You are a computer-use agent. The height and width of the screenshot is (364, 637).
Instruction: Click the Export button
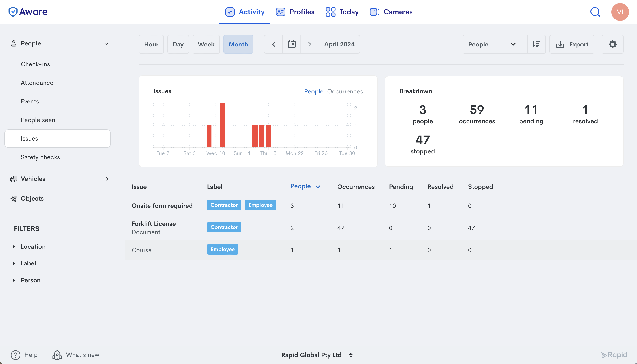click(x=572, y=44)
